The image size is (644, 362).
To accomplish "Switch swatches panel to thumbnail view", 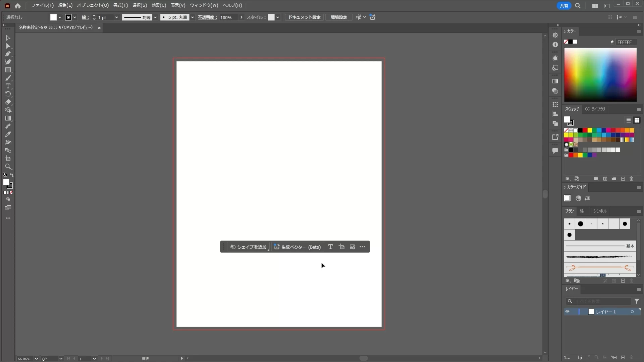I will tap(637, 120).
